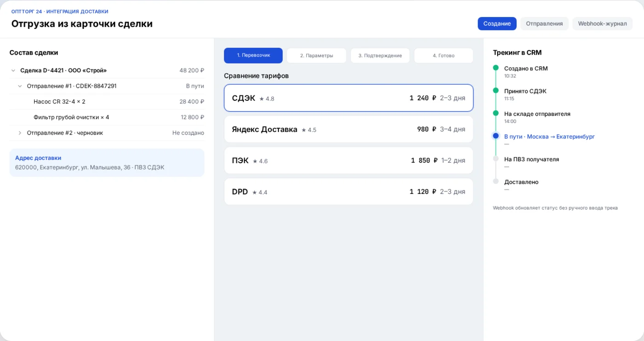Select the Сделка D-4421 · ООО «Строй» row
This screenshot has width=644, height=341.
[107, 71]
